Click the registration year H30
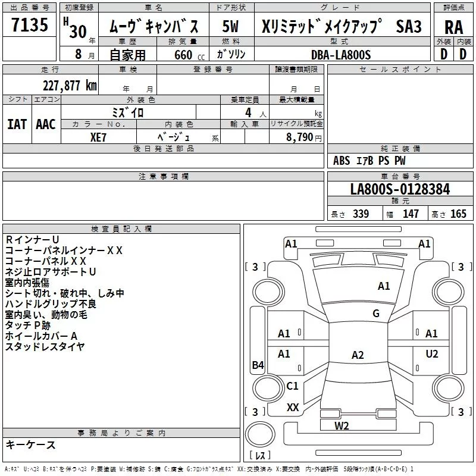476x476 pixels. click(75, 28)
